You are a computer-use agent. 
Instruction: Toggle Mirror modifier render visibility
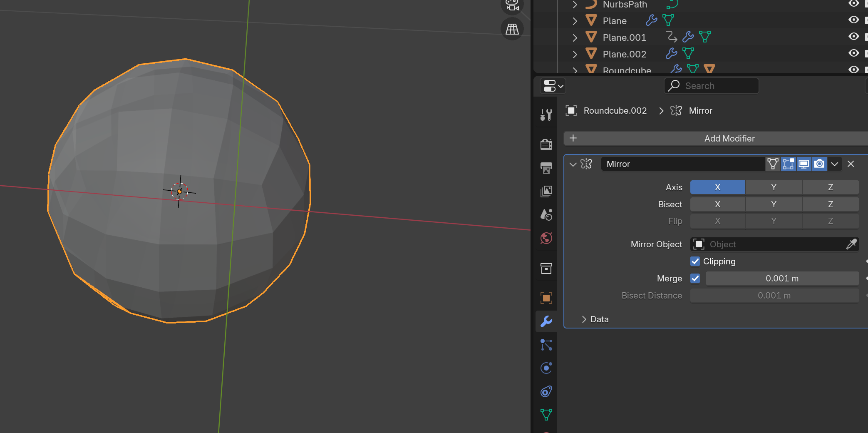(819, 164)
